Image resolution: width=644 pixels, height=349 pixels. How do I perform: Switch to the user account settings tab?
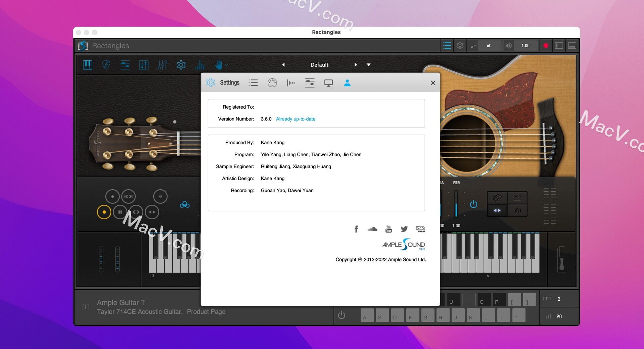[x=347, y=83]
